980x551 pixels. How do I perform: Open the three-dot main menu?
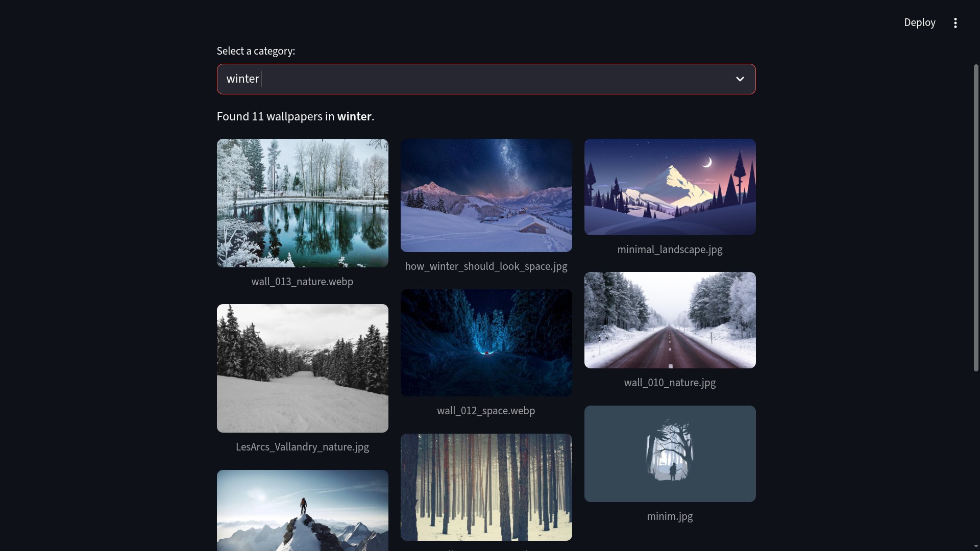click(955, 23)
